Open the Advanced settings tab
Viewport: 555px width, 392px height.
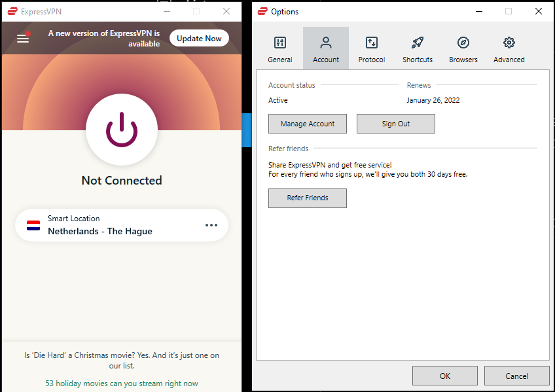tap(509, 48)
